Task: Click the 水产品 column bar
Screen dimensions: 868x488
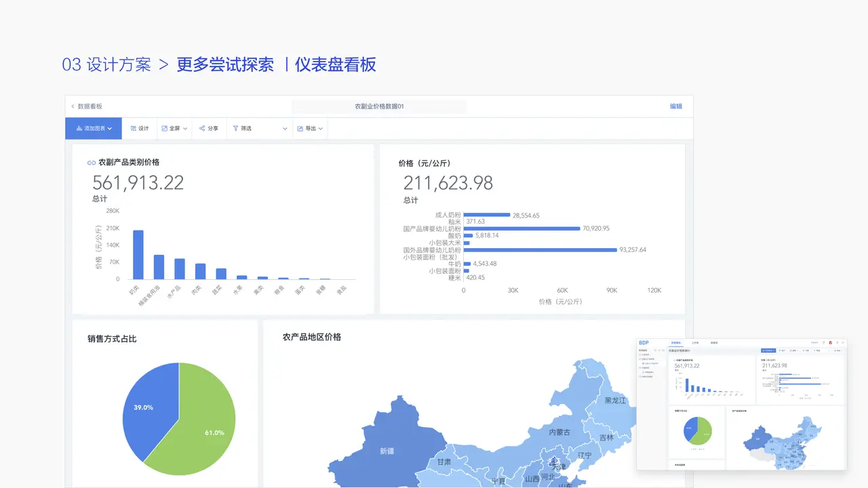Action: (x=180, y=269)
